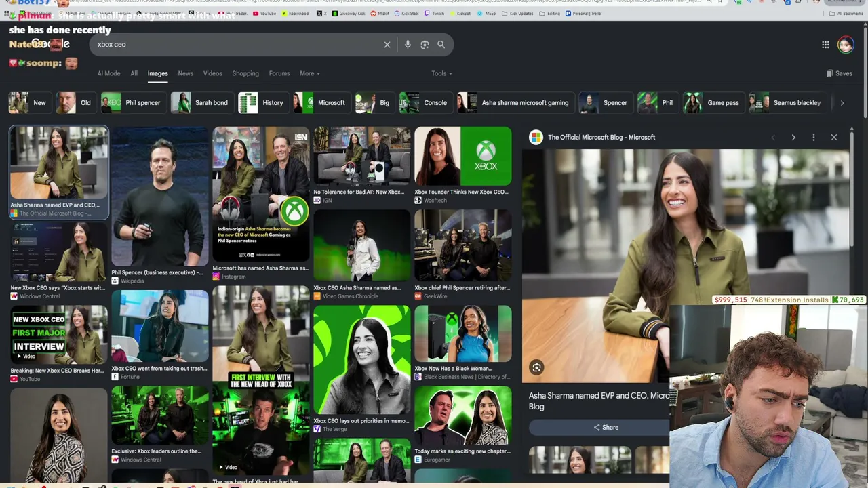This screenshot has width=868, height=488.
Task: Open more options in preview panel
Action: point(814,138)
